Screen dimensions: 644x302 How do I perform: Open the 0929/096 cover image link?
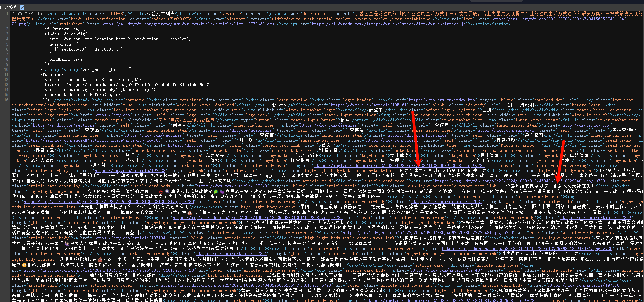[108, 202]
